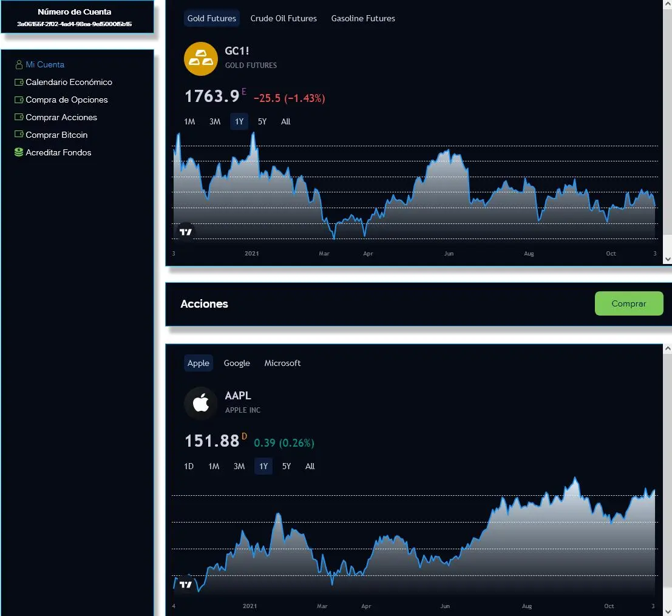672x616 pixels.
Task: Set gold chart range to 1Y
Action: pyautogui.click(x=239, y=121)
